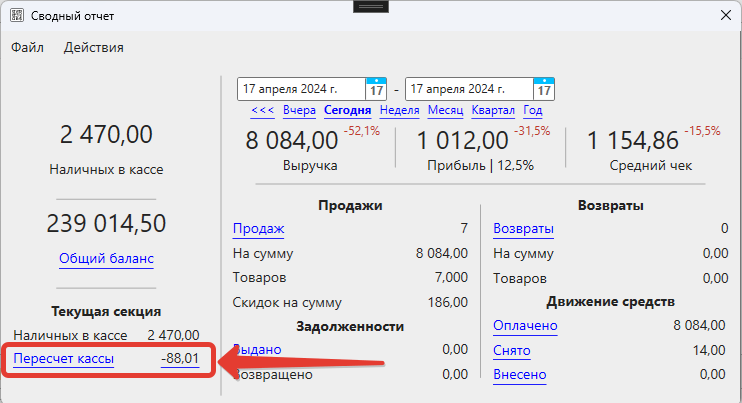Select the Сегодня period link
The height and width of the screenshot is (403, 742).
(x=347, y=110)
